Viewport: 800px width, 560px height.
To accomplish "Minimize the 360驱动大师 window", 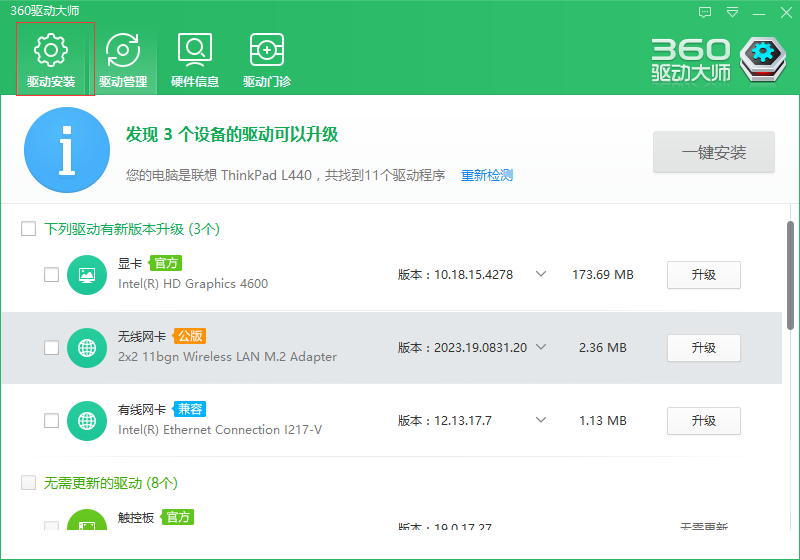I will [759, 14].
